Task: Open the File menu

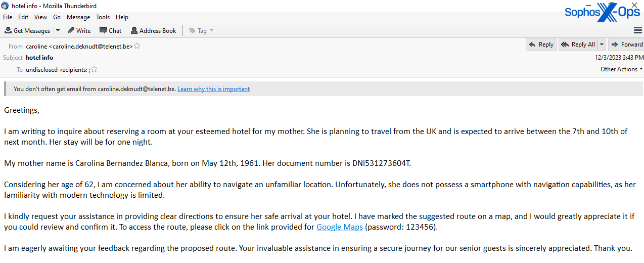Action: [8, 17]
